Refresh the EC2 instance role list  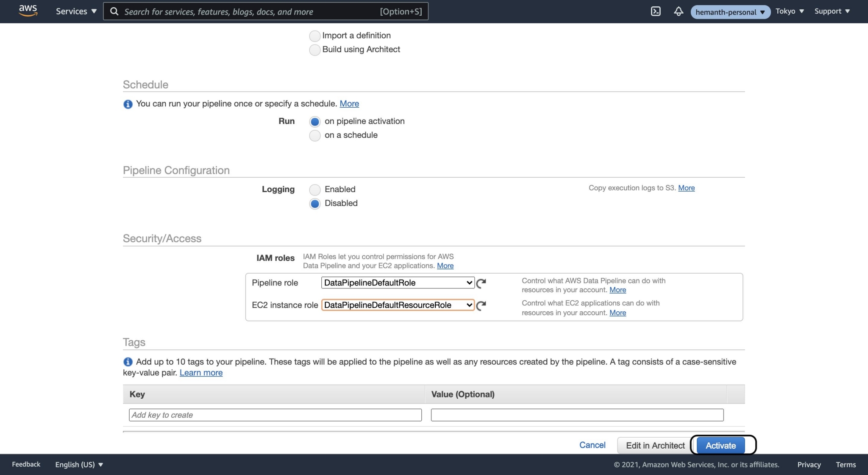pyautogui.click(x=482, y=305)
